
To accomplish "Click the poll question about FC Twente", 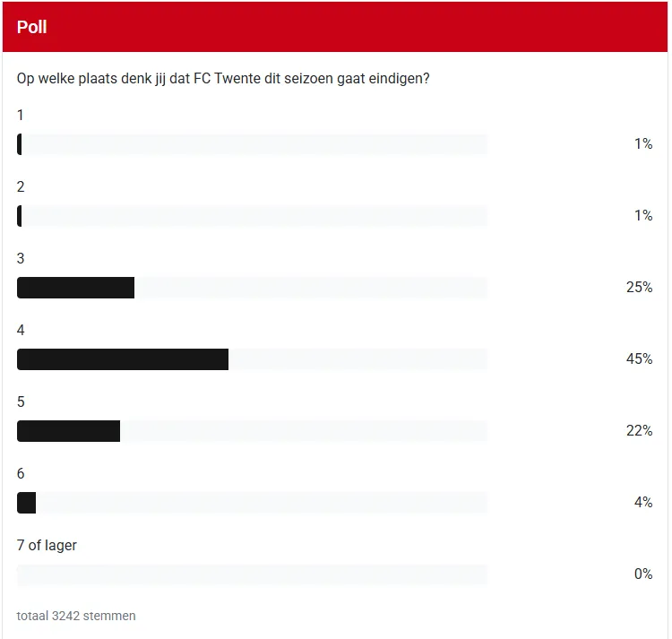I will (223, 78).
